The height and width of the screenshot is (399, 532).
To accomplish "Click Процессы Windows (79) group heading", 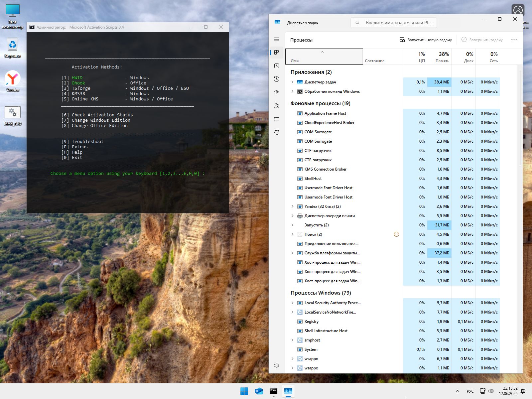I will pos(321,293).
